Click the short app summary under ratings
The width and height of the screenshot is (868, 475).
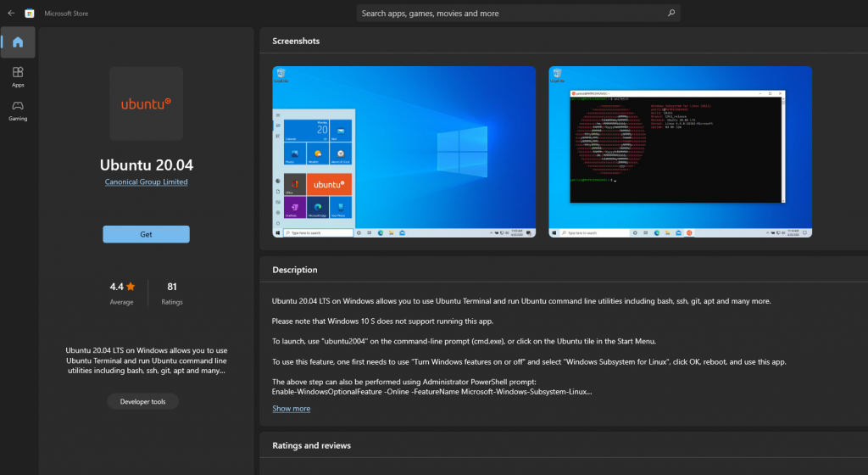[146, 360]
